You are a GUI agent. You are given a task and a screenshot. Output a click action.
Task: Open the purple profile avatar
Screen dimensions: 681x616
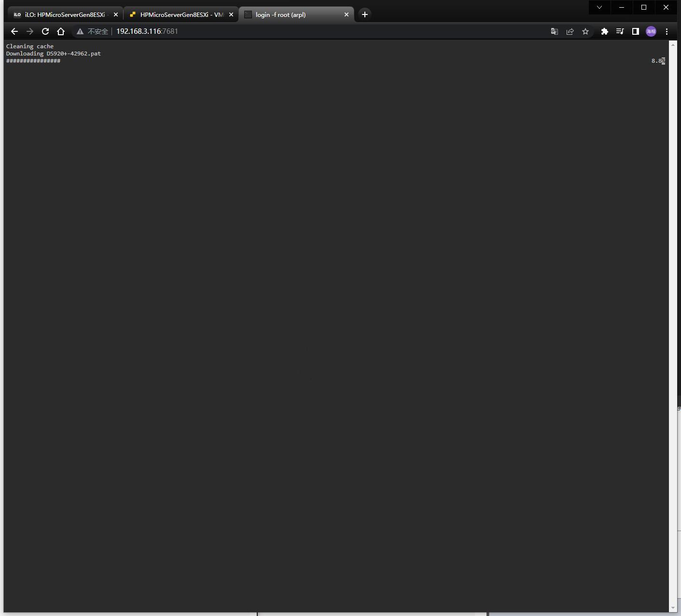click(x=651, y=31)
